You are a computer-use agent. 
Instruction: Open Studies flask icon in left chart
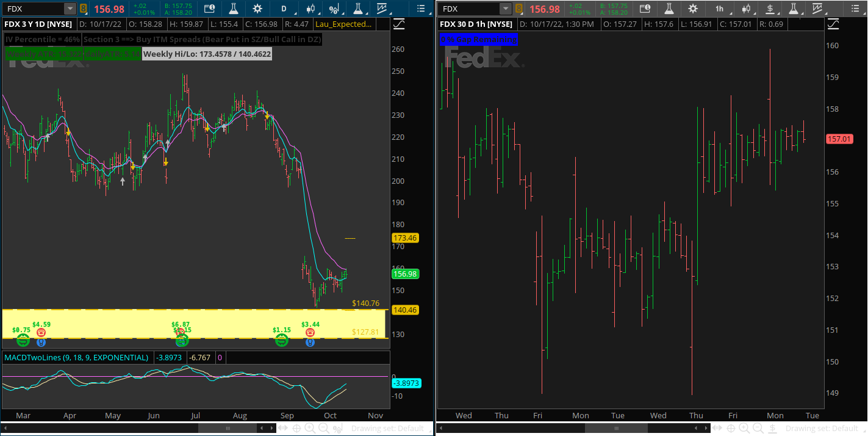click(x=234, y=9)
